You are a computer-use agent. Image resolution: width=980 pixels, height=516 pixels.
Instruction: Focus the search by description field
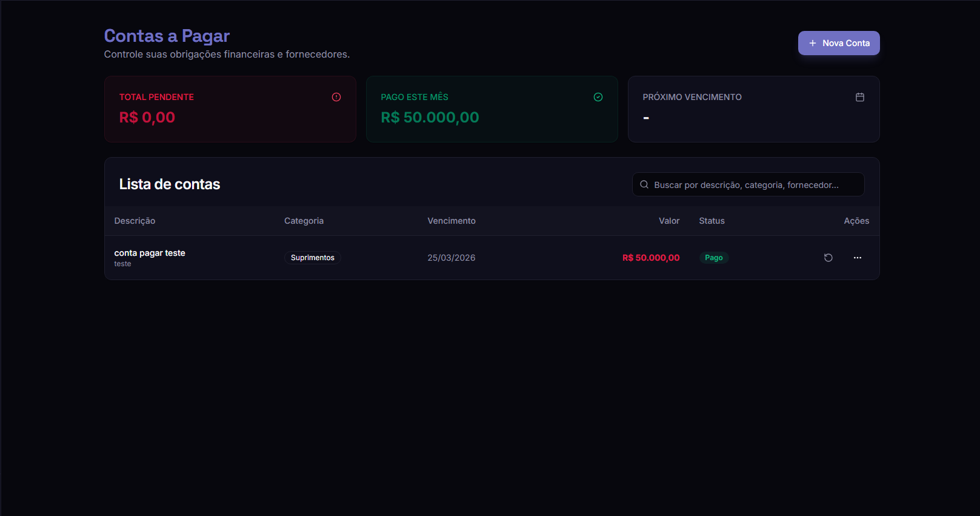pos(752,185)
